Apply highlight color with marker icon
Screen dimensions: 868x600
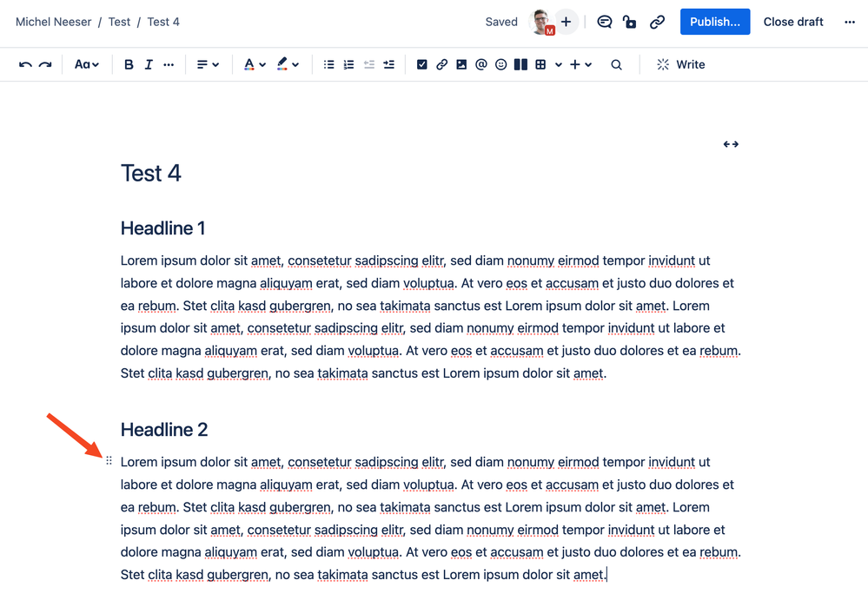(282, 64)
